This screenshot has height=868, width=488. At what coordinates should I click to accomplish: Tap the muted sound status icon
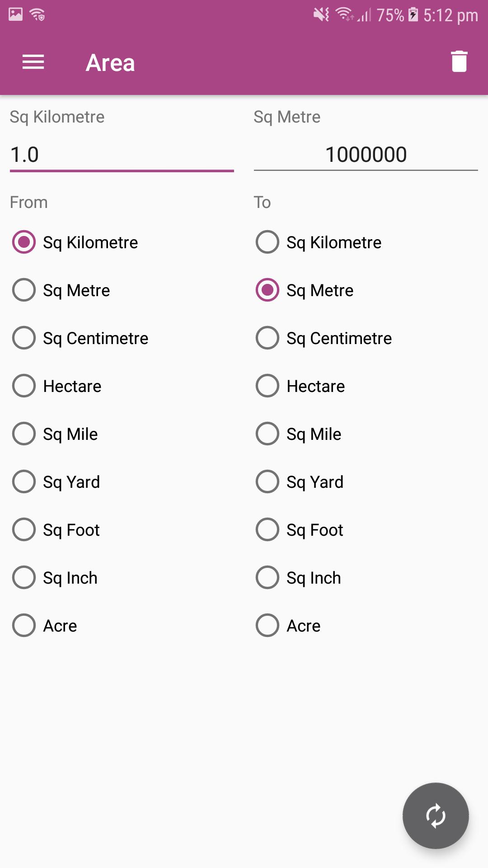click(x=321, y=14)
